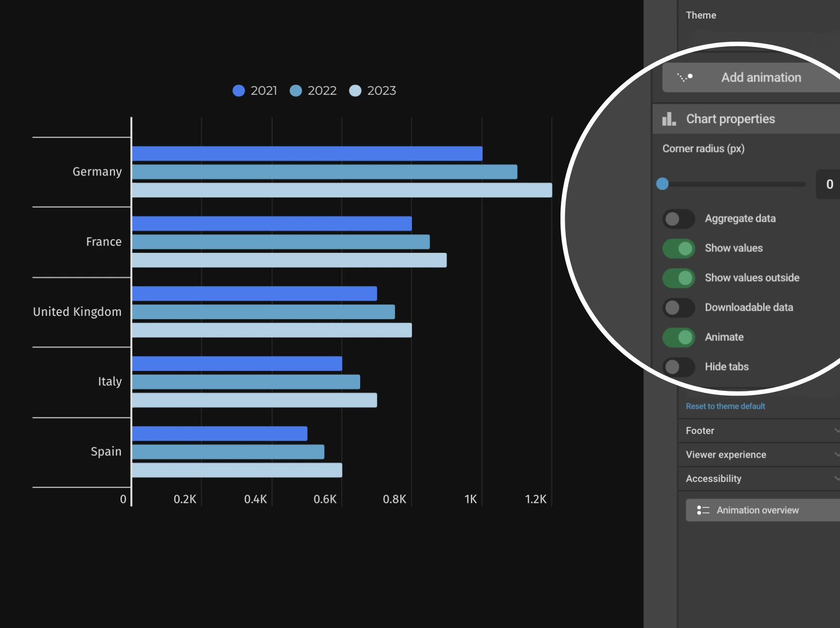Click the list icon in Animation overview
Screen dimensions: 840x628
(703, 510)
